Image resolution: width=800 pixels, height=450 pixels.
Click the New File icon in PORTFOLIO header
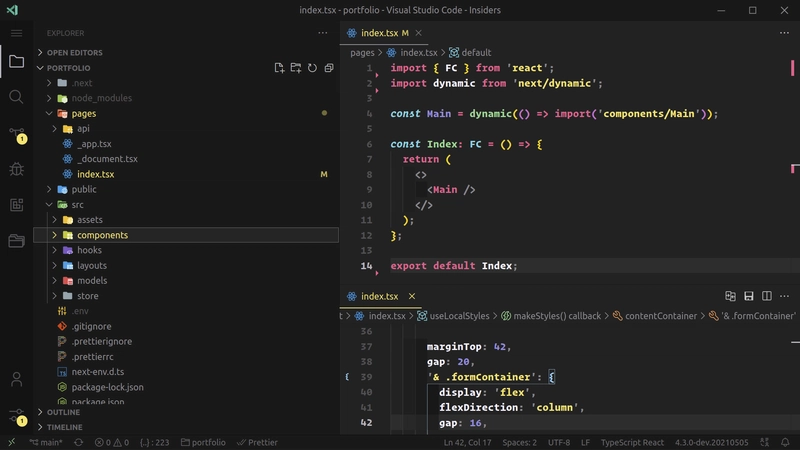click(x=279, y=68)
